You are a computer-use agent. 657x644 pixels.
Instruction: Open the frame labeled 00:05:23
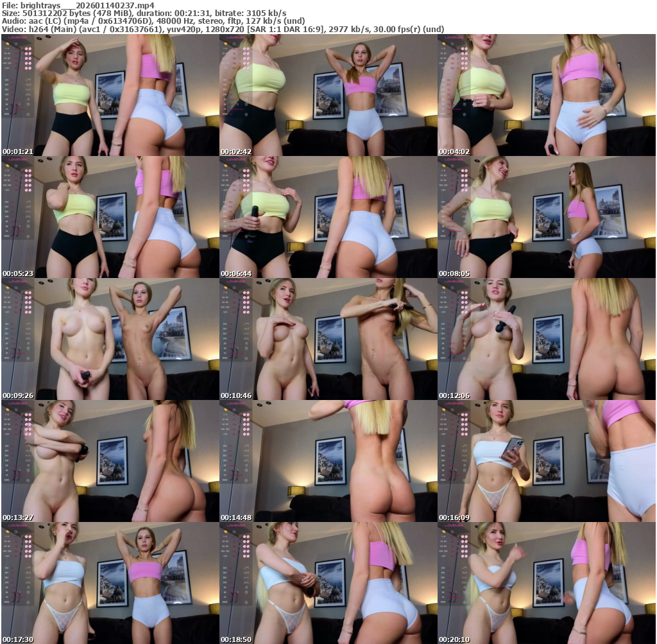click(110, 217)
